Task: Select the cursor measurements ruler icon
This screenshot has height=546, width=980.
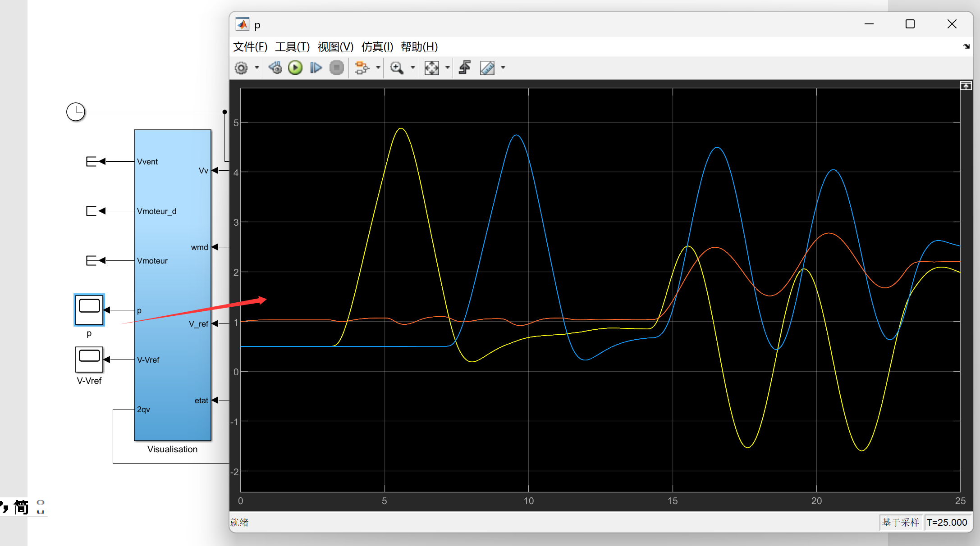Action: pyautogui.click(x=487, y=68)
